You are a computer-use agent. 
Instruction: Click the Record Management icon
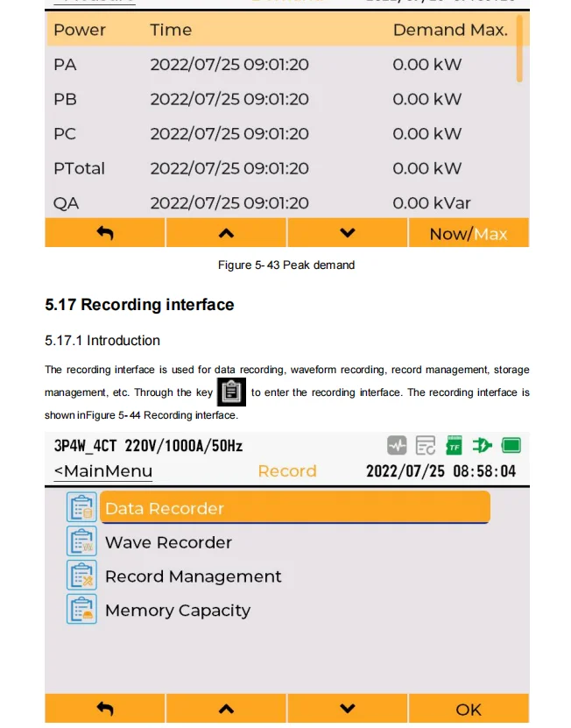(x=81, y=576)
